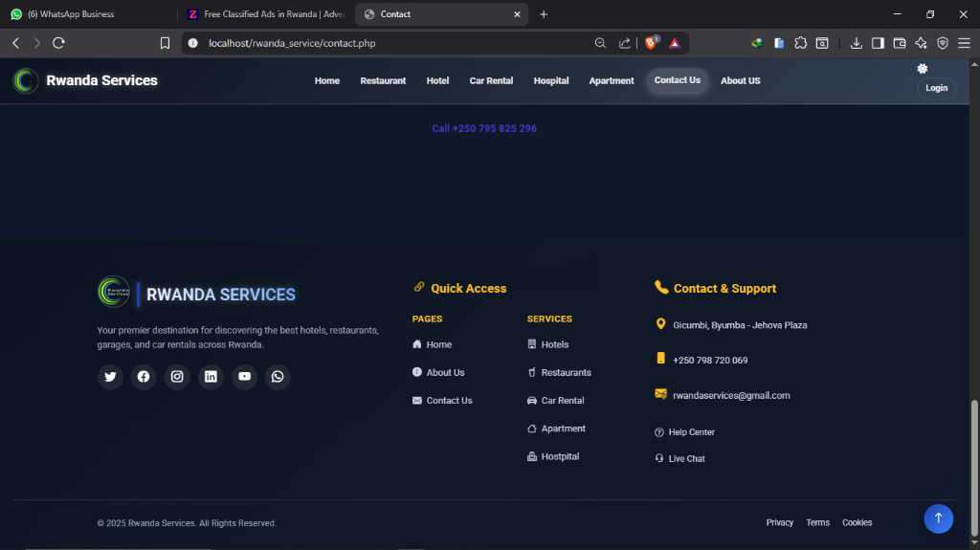The height and width of the screenshot is (550, 980).
Task: Open the Brave Shields lion icon
Action: coord(651,42)
